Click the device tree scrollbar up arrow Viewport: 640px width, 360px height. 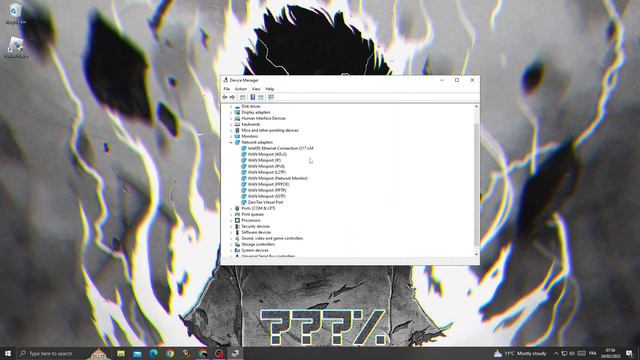(476, 107)
